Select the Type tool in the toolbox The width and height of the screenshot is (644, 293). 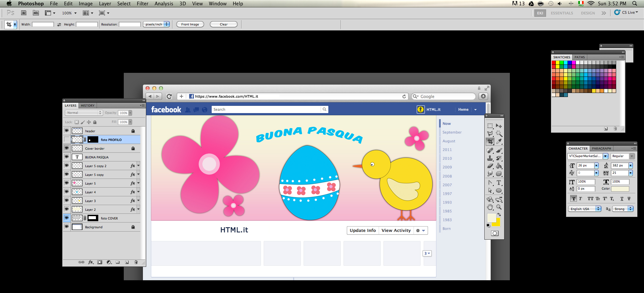[499, 183]
